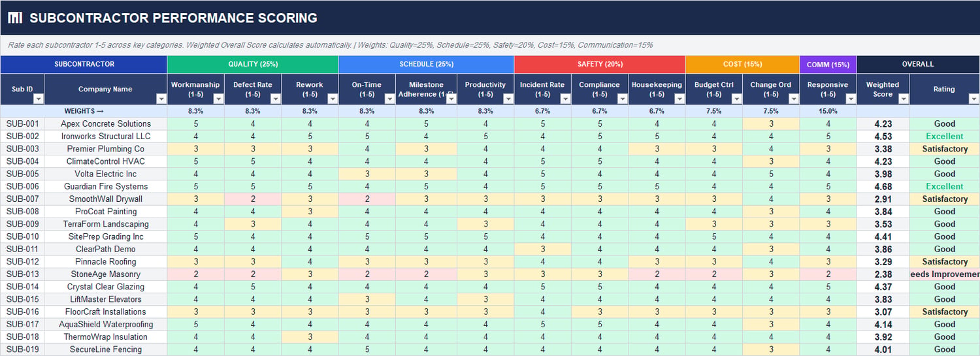Click the SUBCONTRACTOR PERFORMANCE SCORING title
The height and width of the screenshot is (356, 980).
tap(173, 18)
